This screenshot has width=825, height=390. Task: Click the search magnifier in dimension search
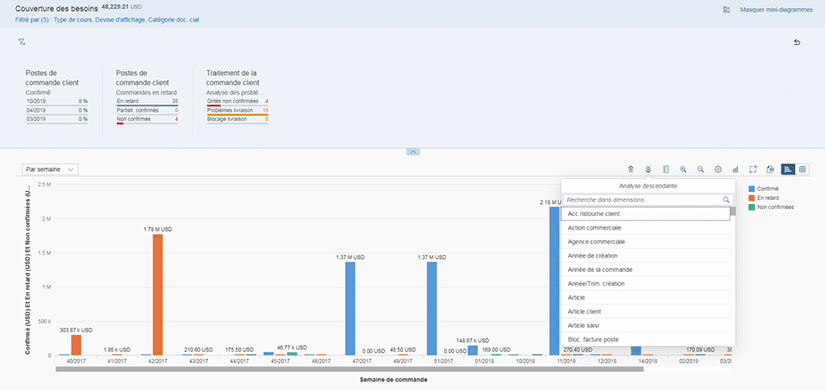click(x=727, y=200)
